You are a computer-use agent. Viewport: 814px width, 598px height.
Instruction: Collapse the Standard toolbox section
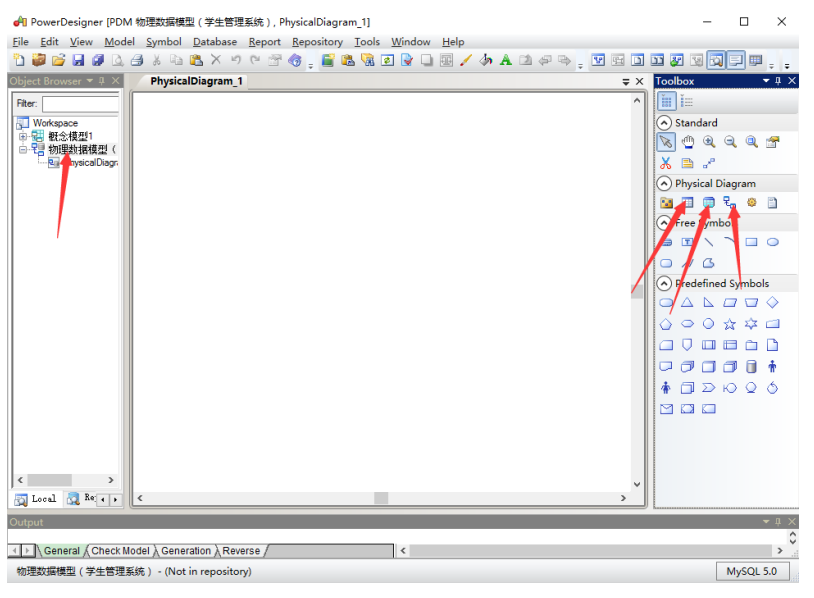[x=664, y=123]
